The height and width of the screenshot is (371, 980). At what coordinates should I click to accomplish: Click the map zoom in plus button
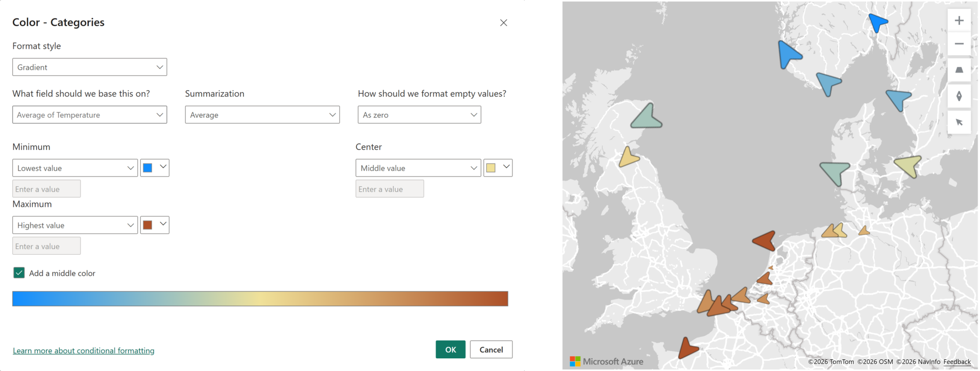pos(959,21)
